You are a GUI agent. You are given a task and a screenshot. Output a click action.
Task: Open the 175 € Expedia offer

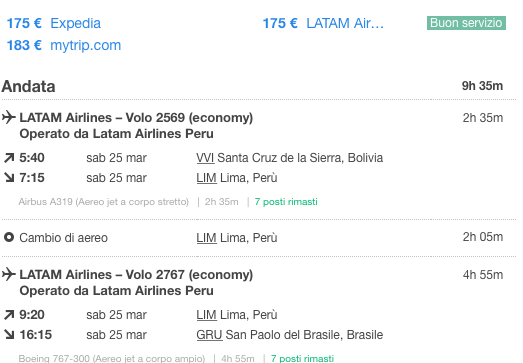(54, 23)
